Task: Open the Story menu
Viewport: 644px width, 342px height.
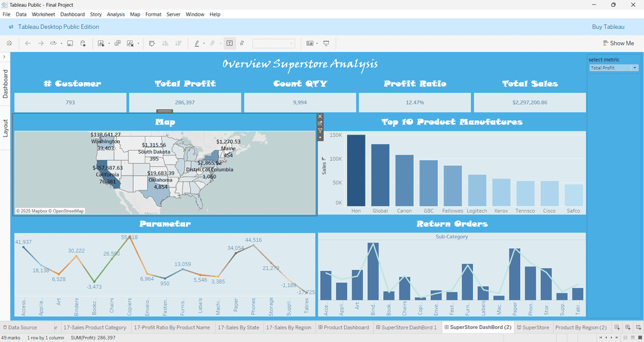Action: click(x=96, y=14)
